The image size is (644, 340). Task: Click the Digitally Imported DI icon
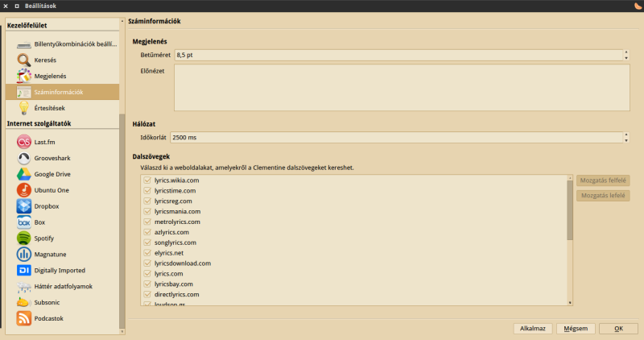(24, 270)
